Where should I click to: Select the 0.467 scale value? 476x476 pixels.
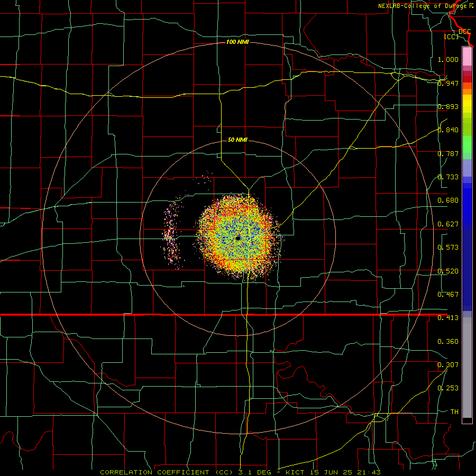(448, 294)
